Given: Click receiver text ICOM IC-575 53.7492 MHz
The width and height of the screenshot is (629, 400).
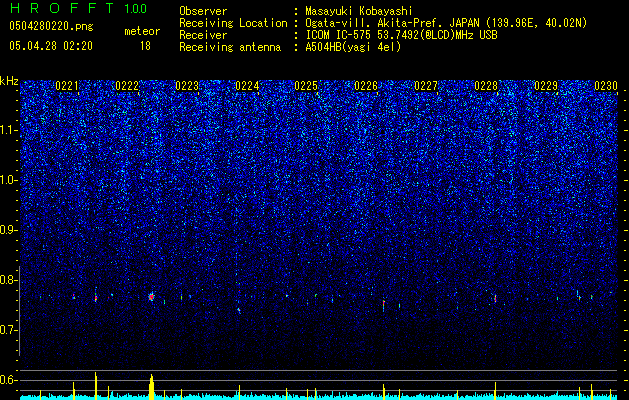Looking at the screenshot, I should click(x=401, y=35).
